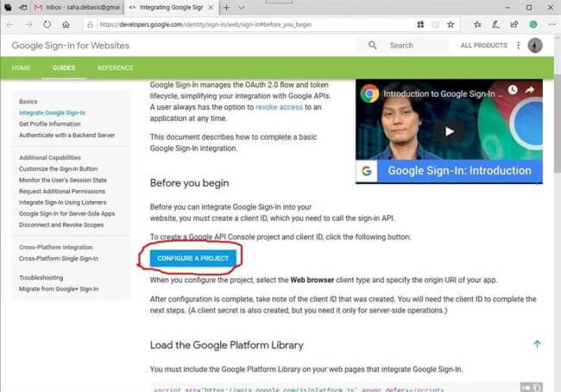Open Authenticate with a Backend Server link

(67, 135)
